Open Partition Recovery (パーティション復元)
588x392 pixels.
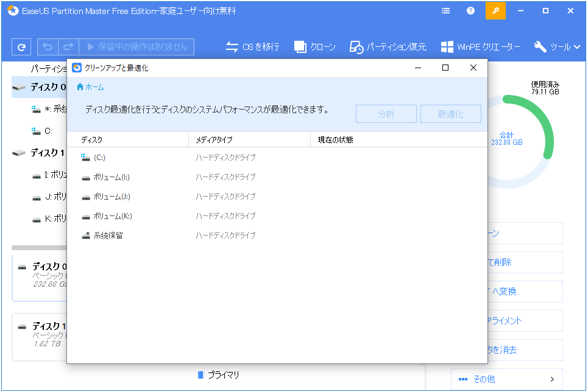tap(388, 47)
